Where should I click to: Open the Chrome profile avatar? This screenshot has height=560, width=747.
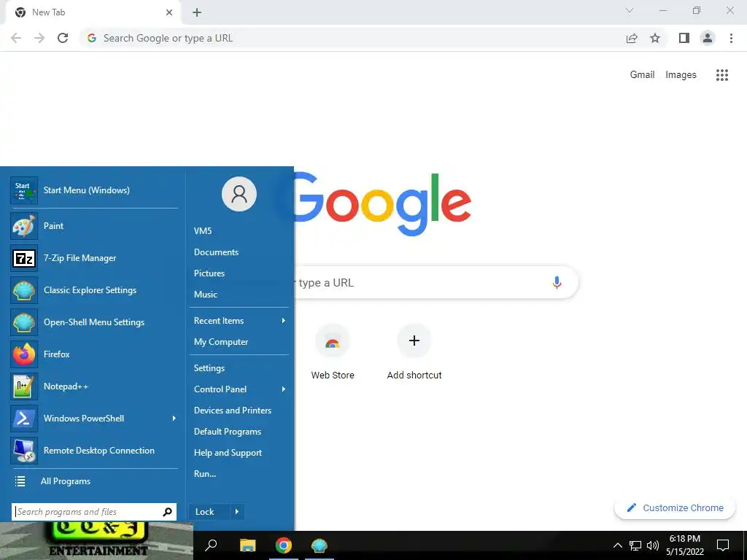point(708,38)
